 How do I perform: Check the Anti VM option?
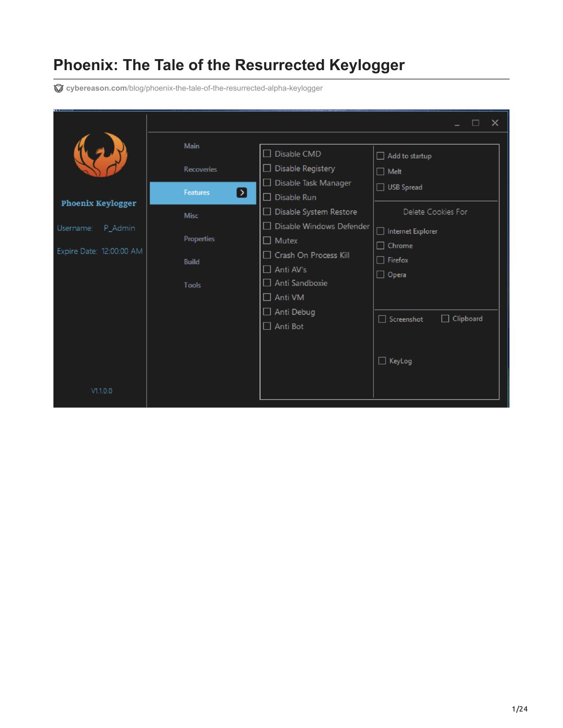(x=267, y=297)
